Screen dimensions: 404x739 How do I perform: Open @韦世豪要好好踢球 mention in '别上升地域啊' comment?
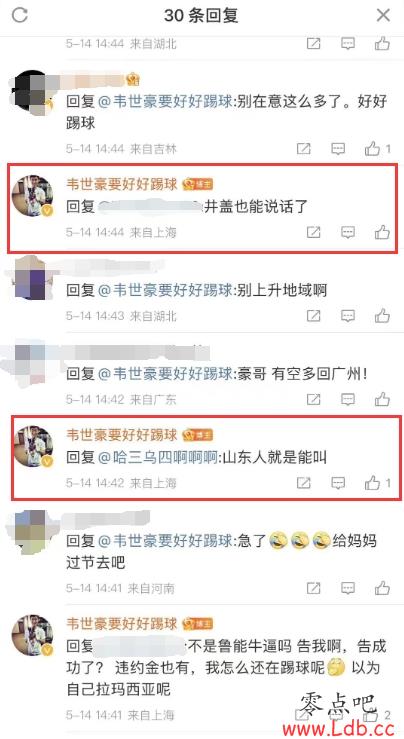pyautogui.click(x=165, y=290)
